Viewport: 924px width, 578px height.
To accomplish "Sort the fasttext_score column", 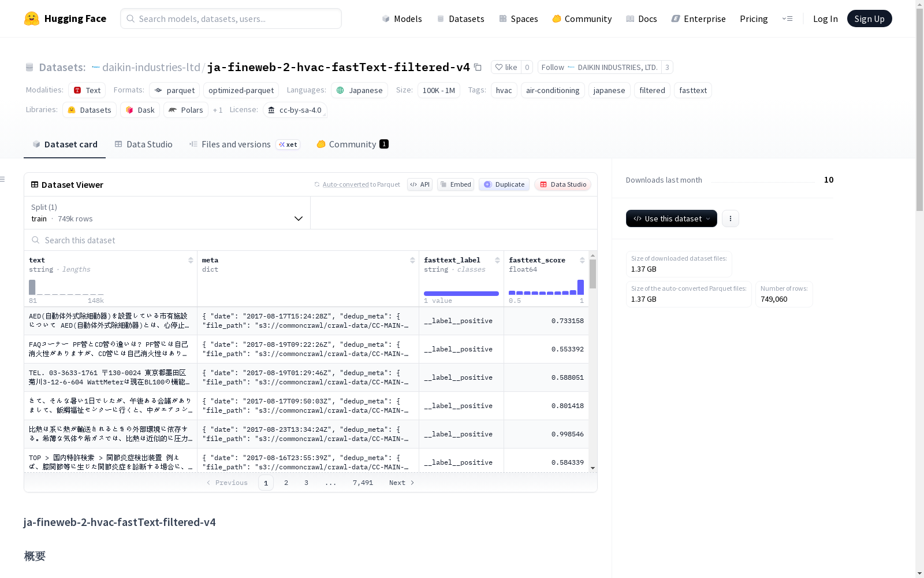I will (582, 260).
